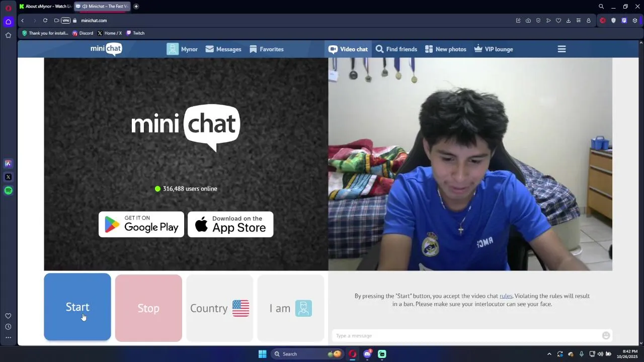Open the Windows Start menu
Viewport: 644px width, 362px height.
pos(262,354)
